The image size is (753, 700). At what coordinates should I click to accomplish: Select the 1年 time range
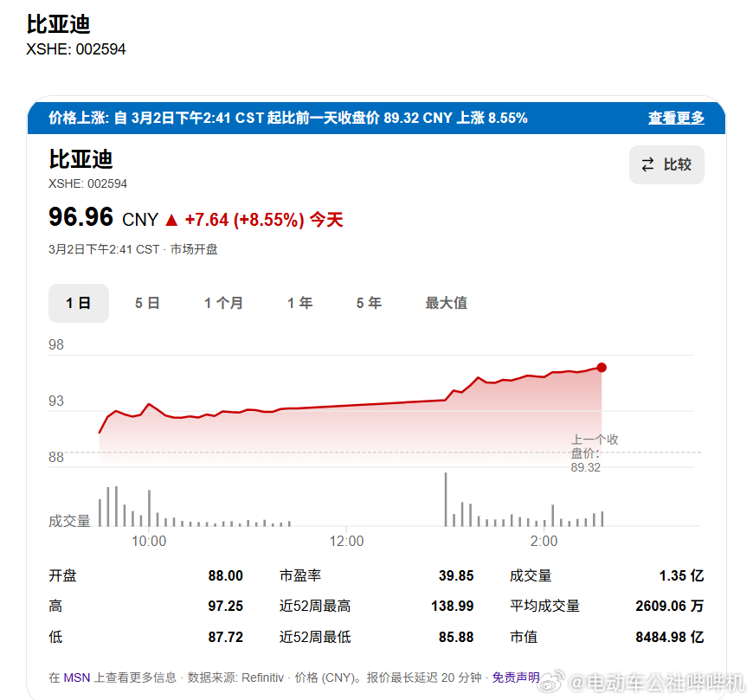(299, 303)
